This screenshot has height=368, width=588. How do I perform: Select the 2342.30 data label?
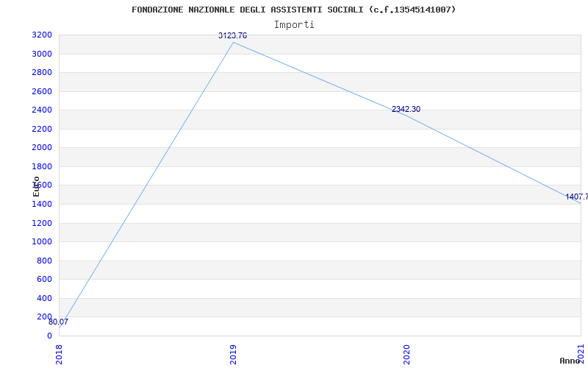[x=406, y=109]
